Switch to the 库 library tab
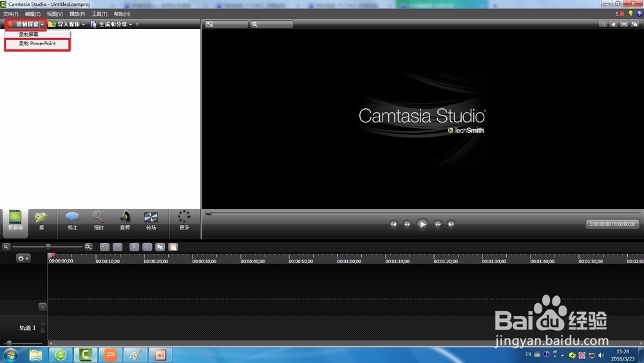The image size is (644, 363). click(x=41, y=221)
